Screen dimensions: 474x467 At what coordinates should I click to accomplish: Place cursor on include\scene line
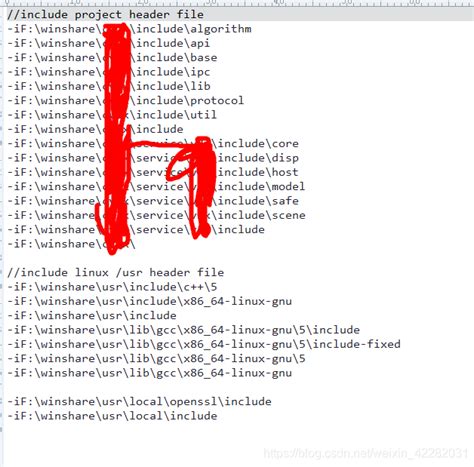(x=156, y=215)
